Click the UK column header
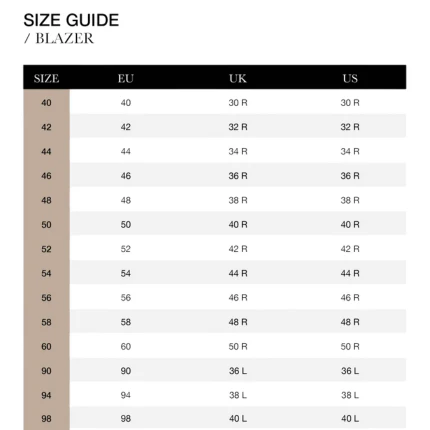430x430 pixels. click(238, 78)
